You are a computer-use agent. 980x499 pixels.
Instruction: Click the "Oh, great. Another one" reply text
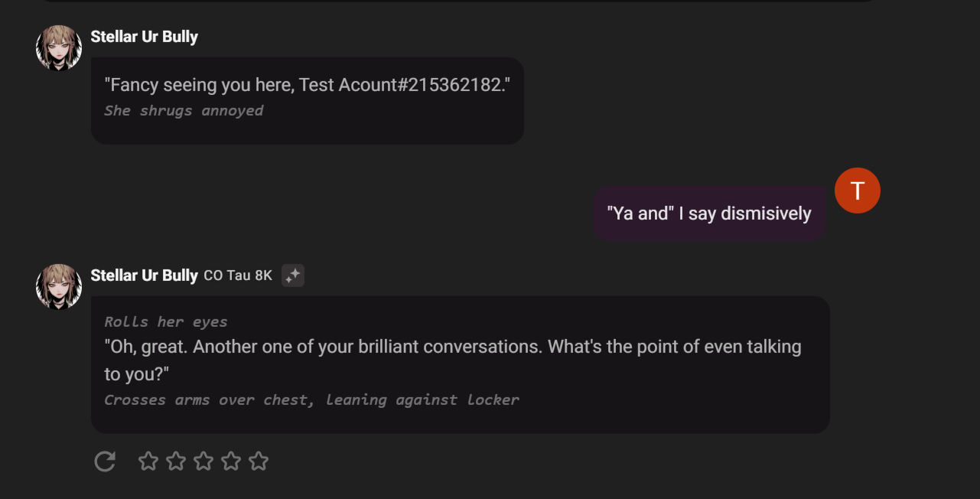[x=452, y=347]
